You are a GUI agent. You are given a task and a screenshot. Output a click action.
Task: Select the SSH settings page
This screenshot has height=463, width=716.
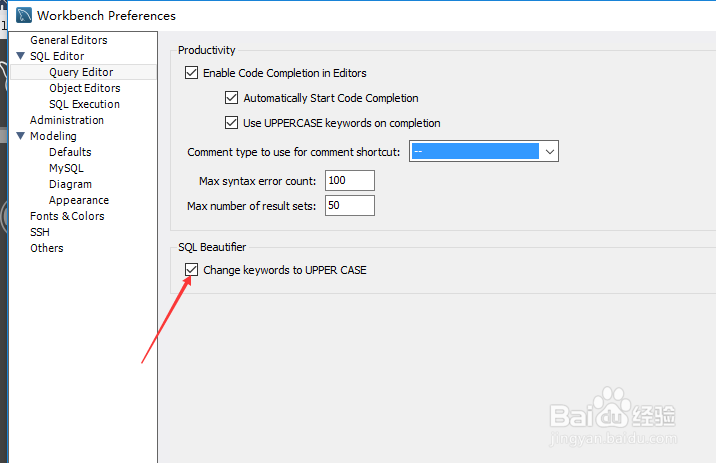(40, 232)
